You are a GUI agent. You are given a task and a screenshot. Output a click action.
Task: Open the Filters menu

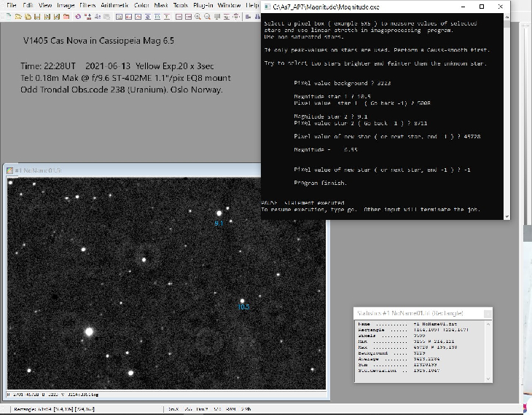87,5
